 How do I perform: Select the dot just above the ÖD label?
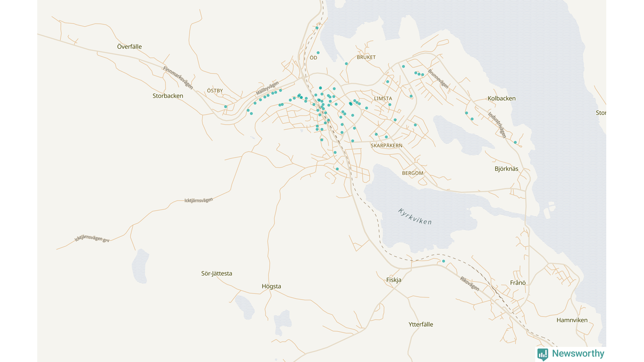click(318, 52)
